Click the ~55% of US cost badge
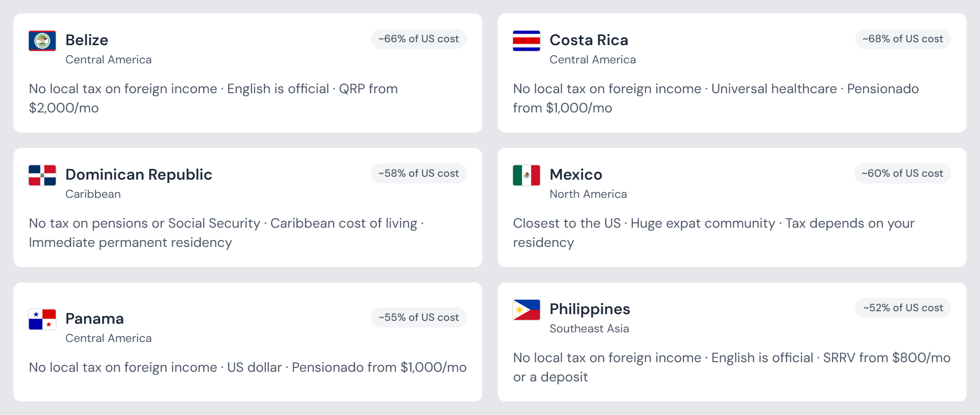 coord(419,317)
